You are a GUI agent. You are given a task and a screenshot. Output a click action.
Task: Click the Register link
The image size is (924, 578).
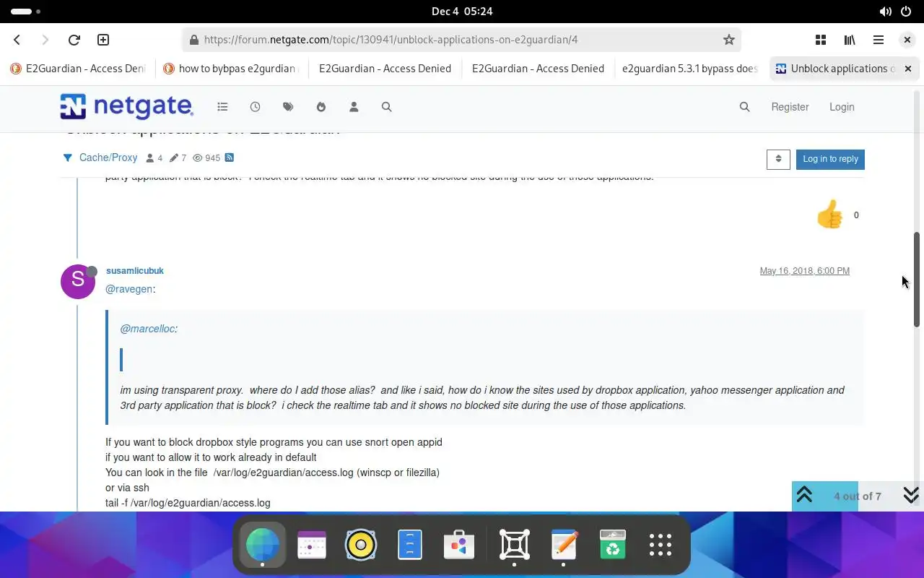pyautogui.click(x=790, y=107)
